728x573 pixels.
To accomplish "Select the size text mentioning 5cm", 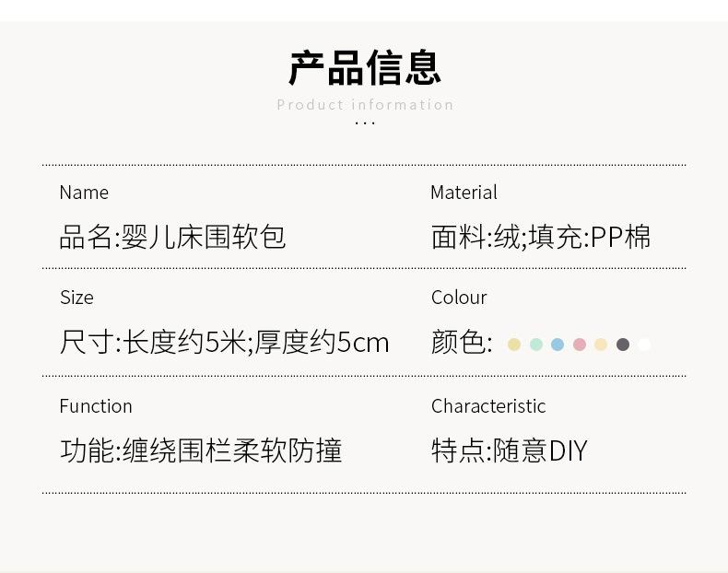I will 224,343.
